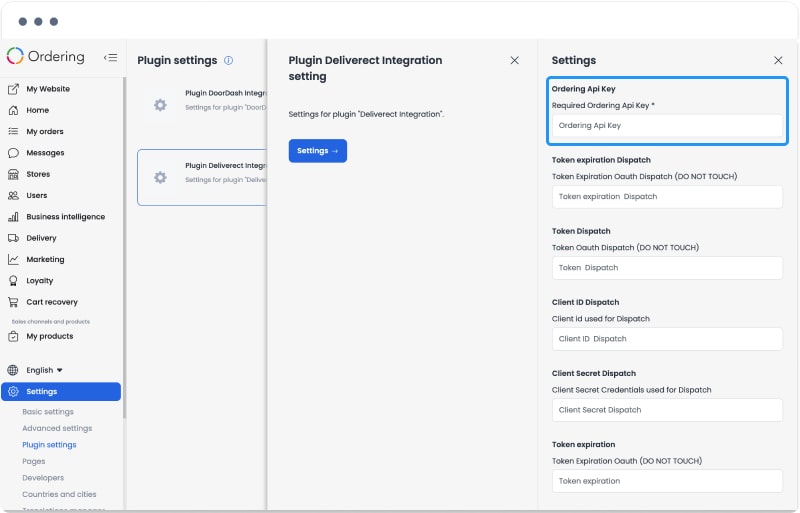Click the Settings gear icon in sidebar

[x=13, y=392]
